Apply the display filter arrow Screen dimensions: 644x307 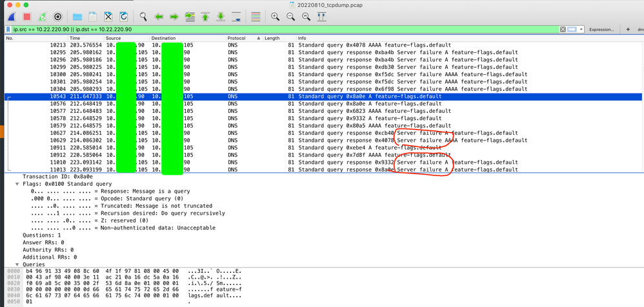tap(572, 30)
